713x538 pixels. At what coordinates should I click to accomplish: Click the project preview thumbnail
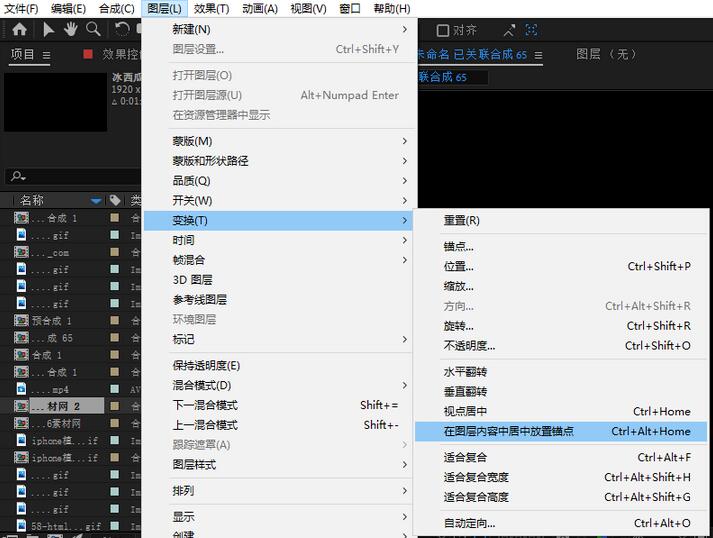coord(55,101)
